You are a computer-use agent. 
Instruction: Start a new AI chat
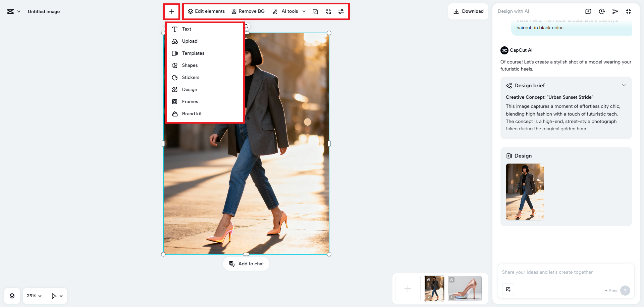(588, 11)
